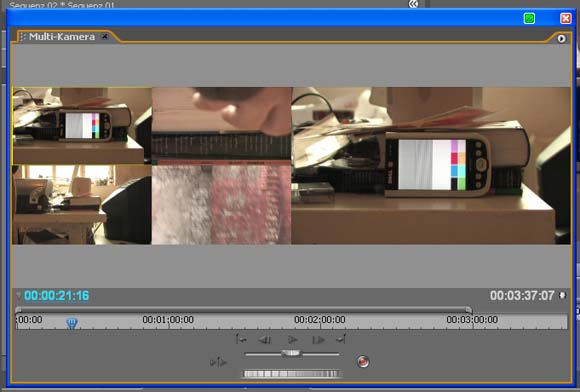Image resolution: width=580 pixels, height=392 pixels.
Task: Click the Go to next edit point button
Action: tap(341, 339)
